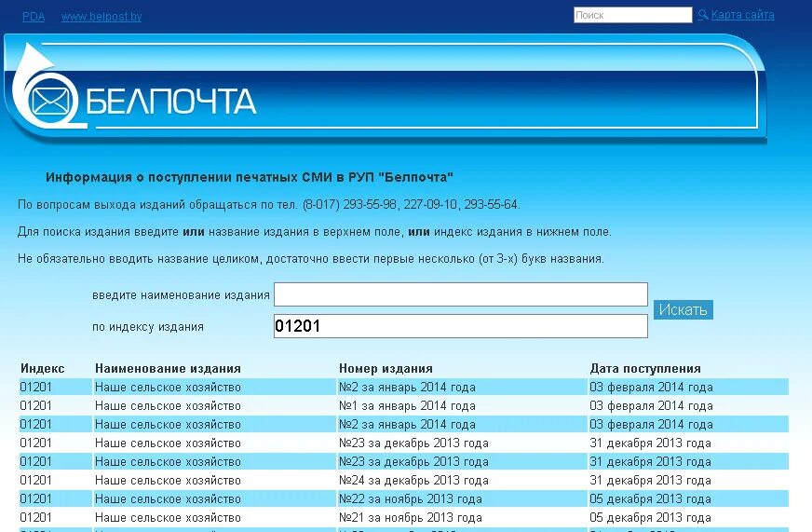Click the Номер издания column header
The height and width of the screenshot is (532, 812).
click(x=386, y=368)
